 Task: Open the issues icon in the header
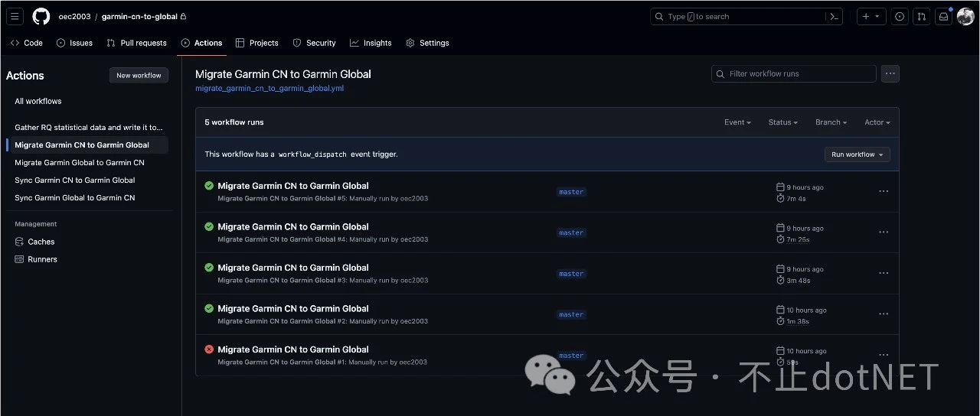(x=900, y=16)
